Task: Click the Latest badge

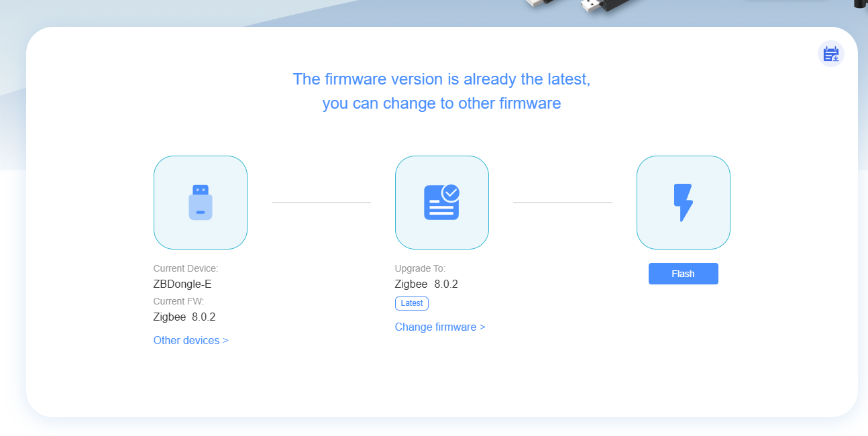Action: [x=412, y=303]
